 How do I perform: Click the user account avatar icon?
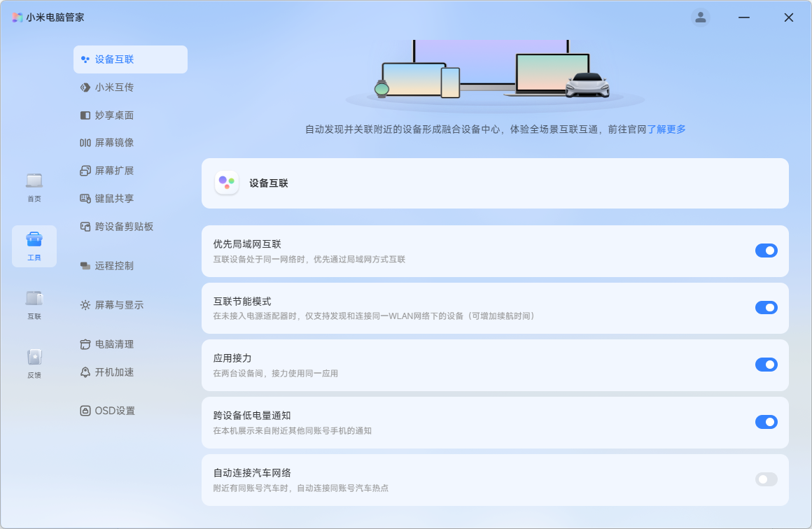[700, 17]
